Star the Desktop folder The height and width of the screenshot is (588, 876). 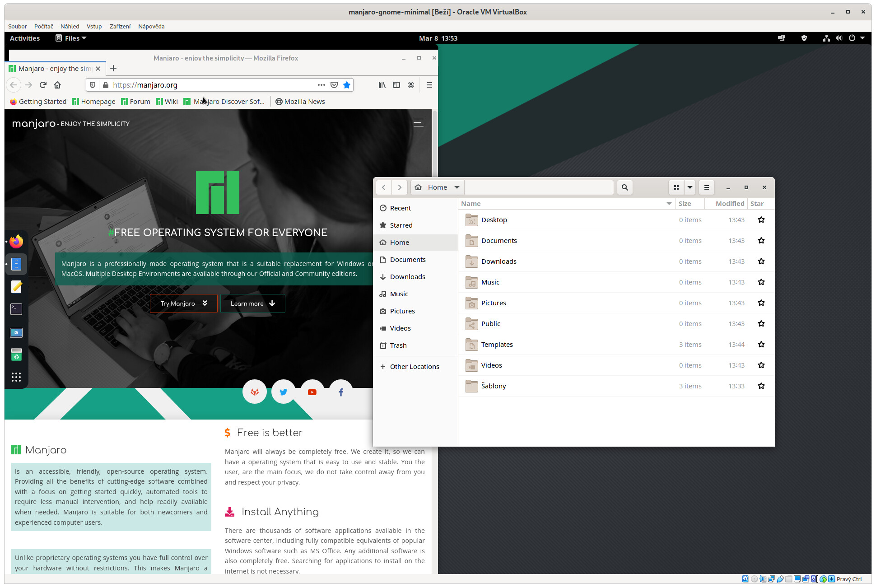point(761,220)
